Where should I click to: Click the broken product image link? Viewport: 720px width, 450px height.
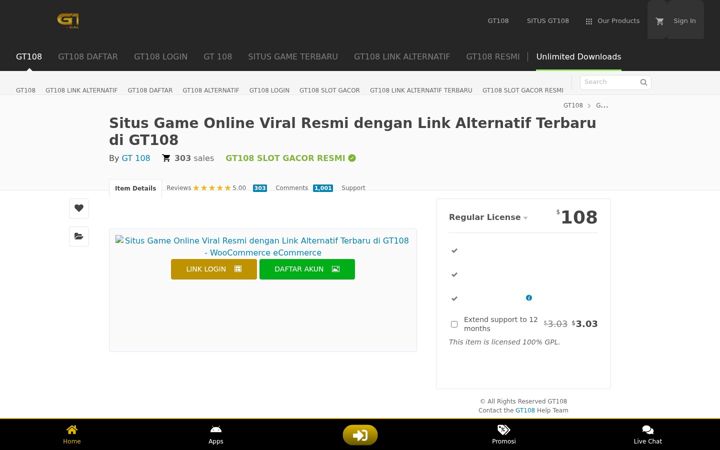[x=263, y=247]
